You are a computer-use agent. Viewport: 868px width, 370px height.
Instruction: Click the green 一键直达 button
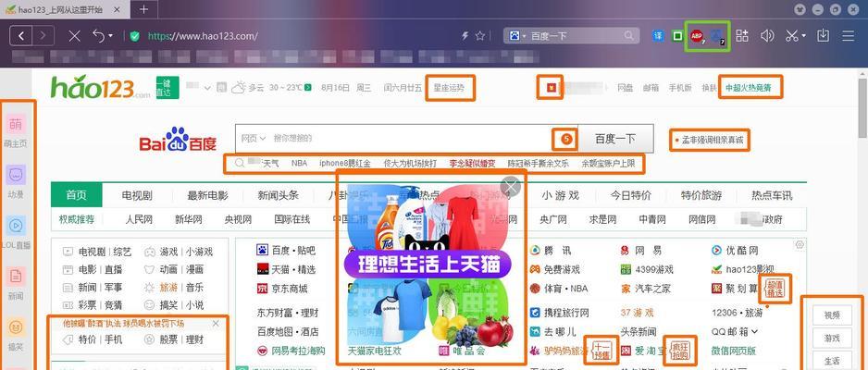[167, 87]
